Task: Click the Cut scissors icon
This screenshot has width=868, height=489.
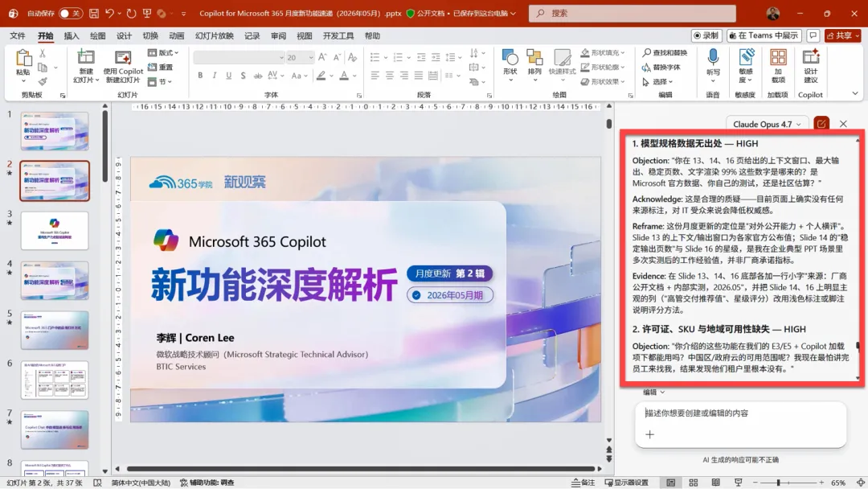Action: [x=43, y=54]
